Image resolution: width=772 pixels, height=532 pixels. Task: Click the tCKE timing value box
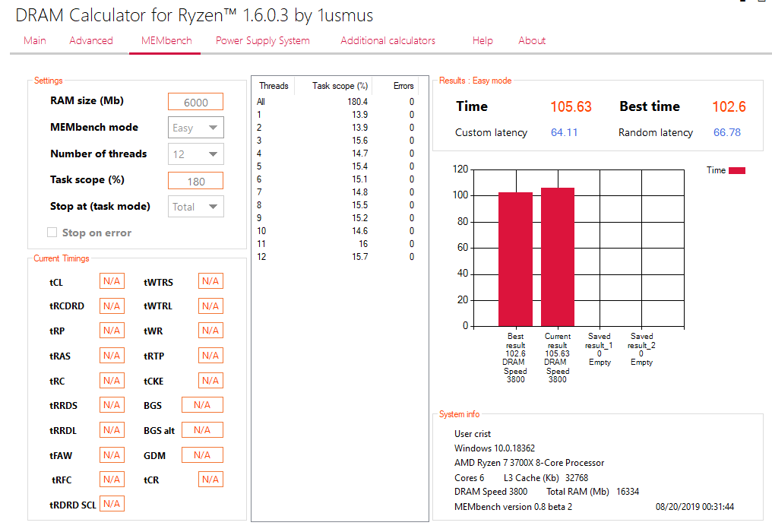[x=210, y=380]
